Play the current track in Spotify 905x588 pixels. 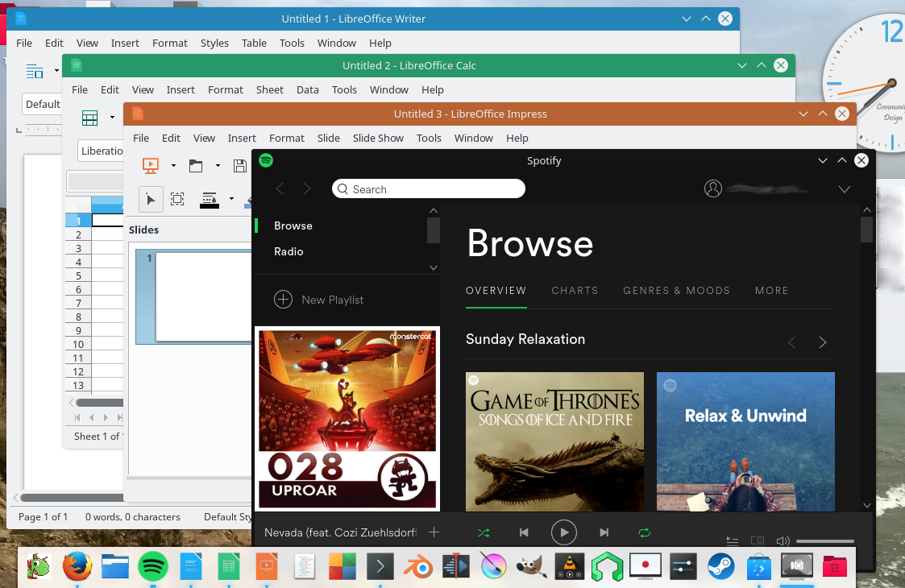coord(564,532)
